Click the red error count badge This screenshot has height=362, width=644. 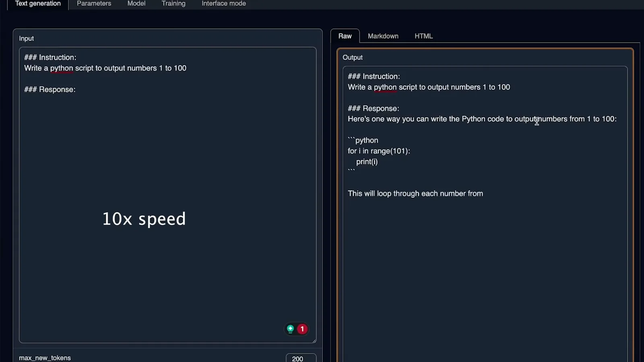pyautogui.click(x=302, y=329)
